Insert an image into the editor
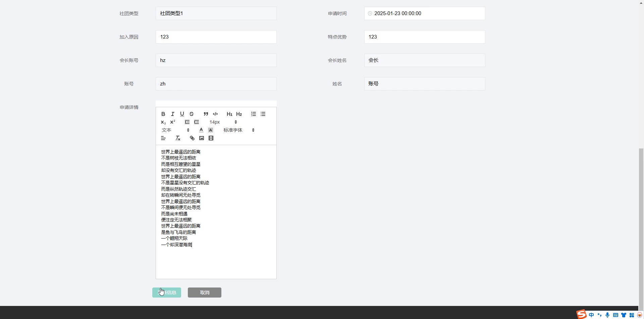Screen dimensions: 644x319 (202, 138)
